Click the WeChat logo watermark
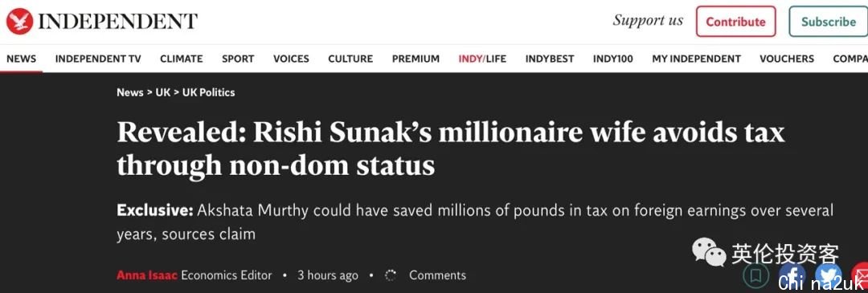868x293 pixels. tap(709, 253)
